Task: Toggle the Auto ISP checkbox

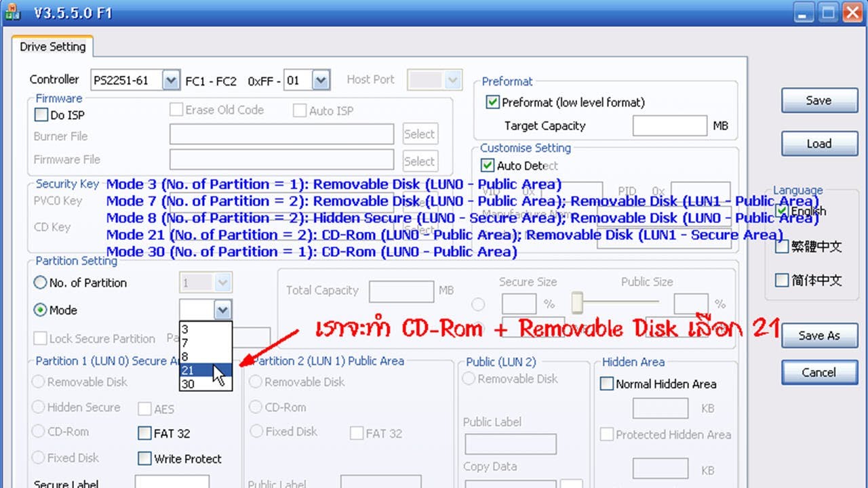Action: 300,110
